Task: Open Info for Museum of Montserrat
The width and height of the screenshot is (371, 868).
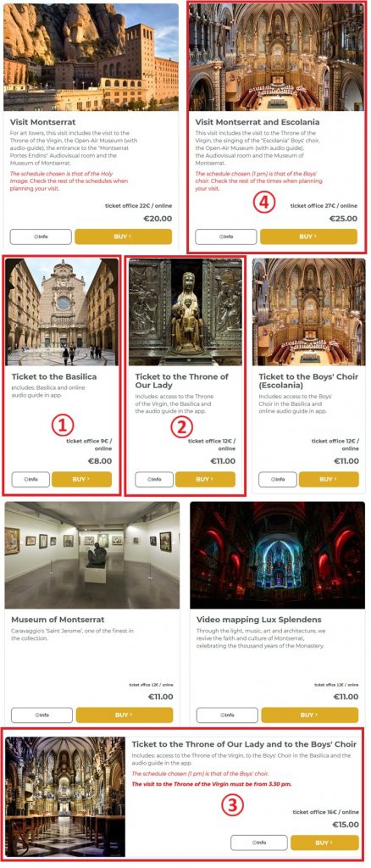Action: (x=42, y=715)
